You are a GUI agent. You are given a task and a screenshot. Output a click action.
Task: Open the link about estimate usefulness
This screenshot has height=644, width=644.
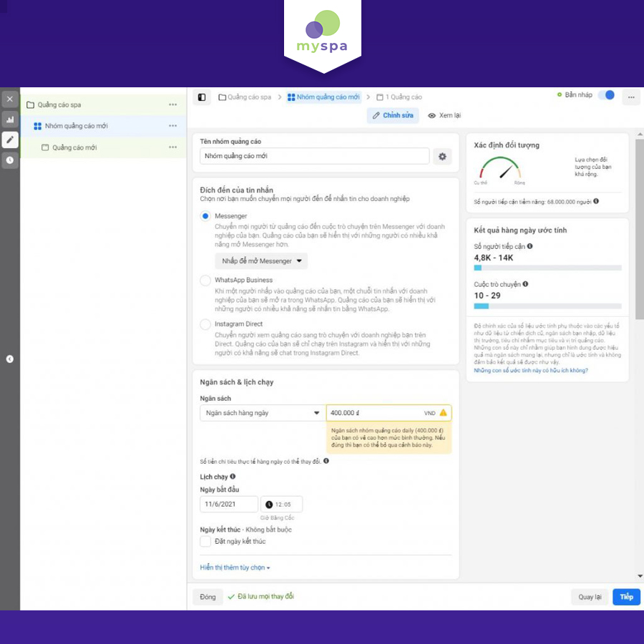(x=531, y=371)
